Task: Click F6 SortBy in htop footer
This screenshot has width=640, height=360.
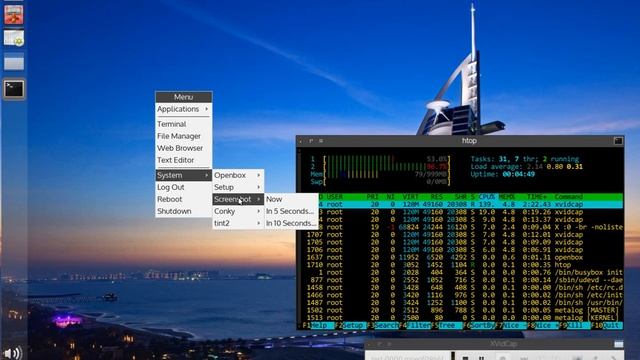Action: point(479,325)
